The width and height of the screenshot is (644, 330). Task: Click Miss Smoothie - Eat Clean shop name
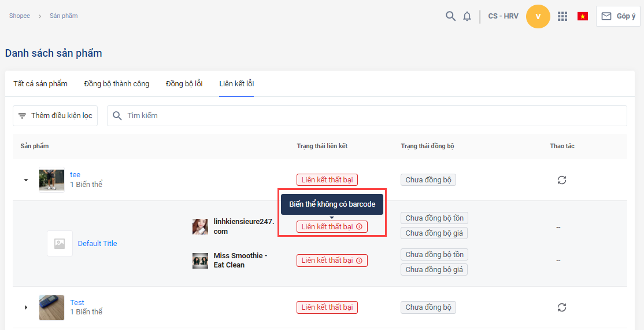point(240,261)
